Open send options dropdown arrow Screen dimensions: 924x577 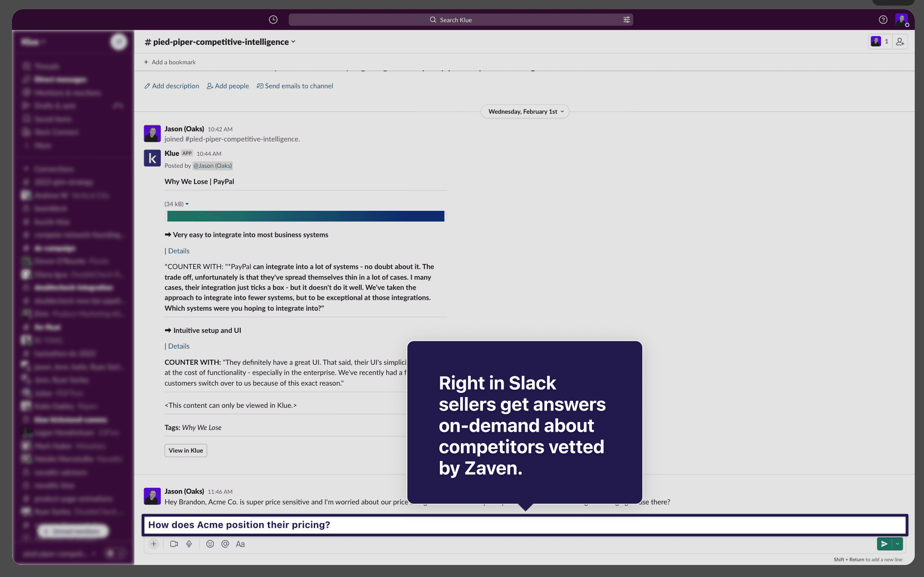tap(898, 544)
